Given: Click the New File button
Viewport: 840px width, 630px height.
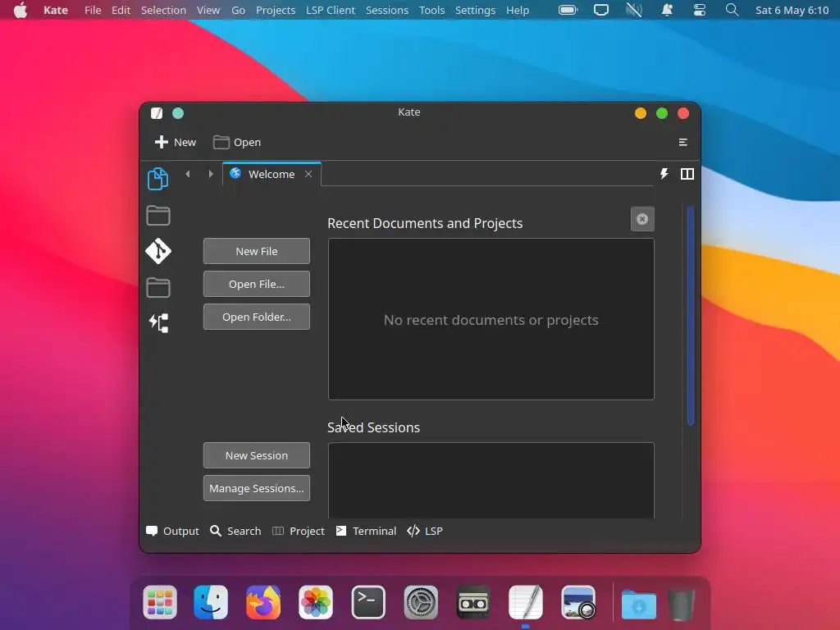Looking at the screenshot, I should (x=257, y=251).
